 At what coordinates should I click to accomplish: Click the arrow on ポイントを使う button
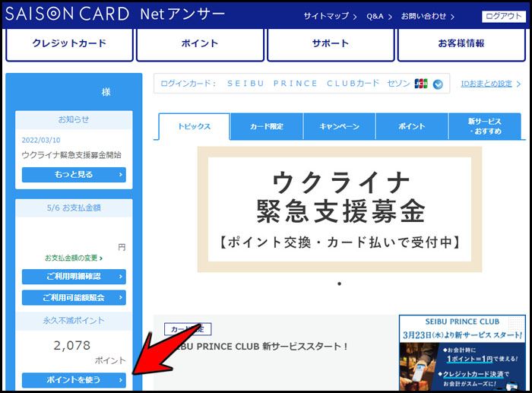coord(120,380)
